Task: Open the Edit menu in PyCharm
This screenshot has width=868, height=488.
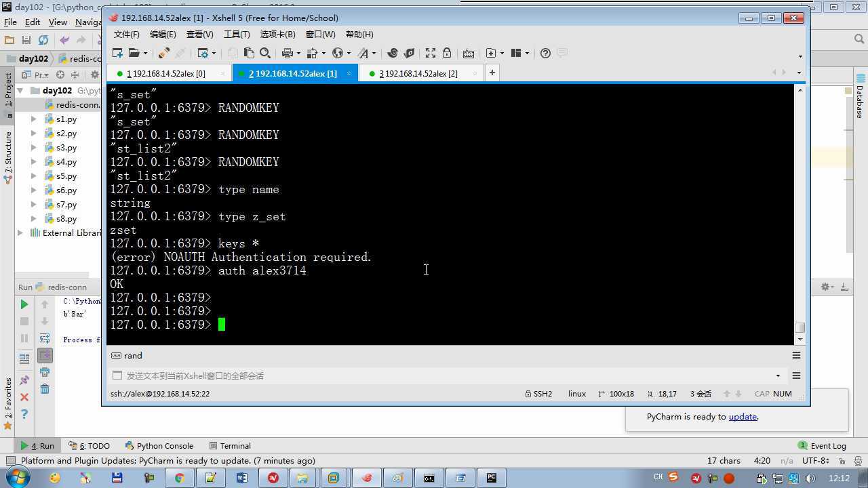Action: tap(33, 22)
